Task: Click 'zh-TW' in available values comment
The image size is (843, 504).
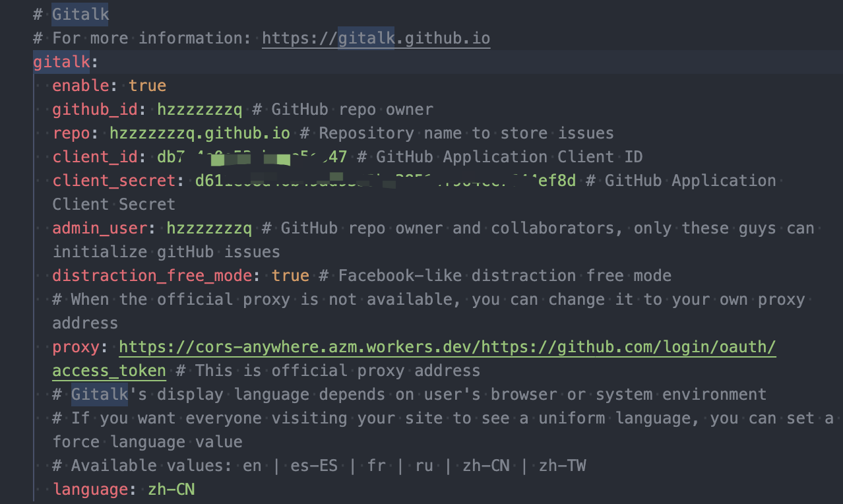Action: point(562,466)
